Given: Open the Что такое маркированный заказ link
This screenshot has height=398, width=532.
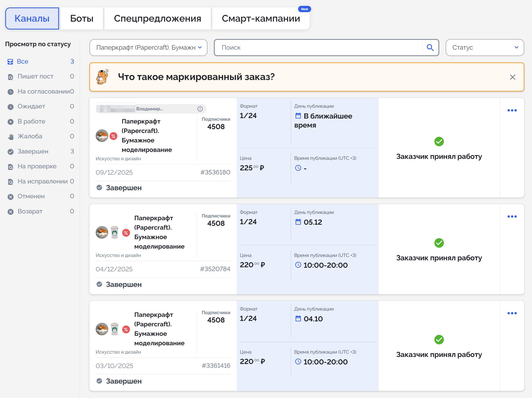Looking at the screenshot, I should click(x=196, y=77).
